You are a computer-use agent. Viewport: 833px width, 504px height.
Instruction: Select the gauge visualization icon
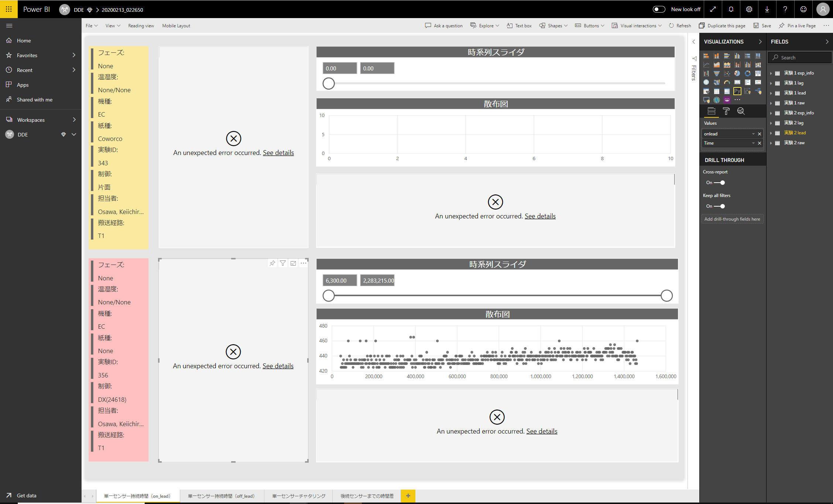point(727,82)
